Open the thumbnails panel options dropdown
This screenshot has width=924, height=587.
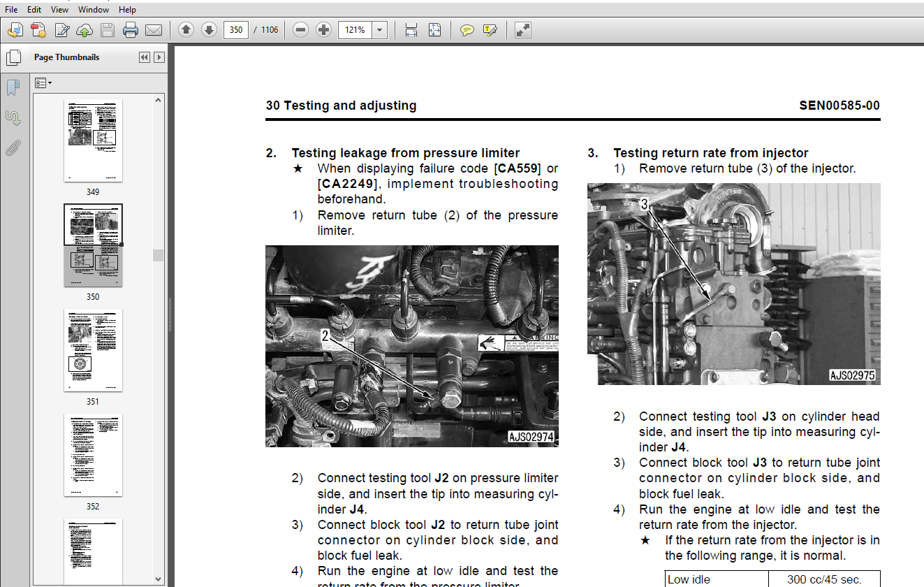(43, 83)
